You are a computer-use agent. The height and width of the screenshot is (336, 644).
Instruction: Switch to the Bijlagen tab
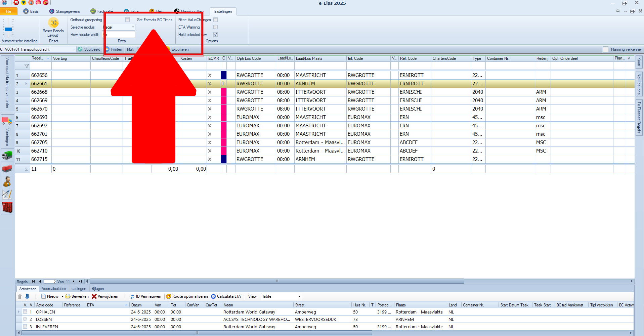click(x=98, y=289)
